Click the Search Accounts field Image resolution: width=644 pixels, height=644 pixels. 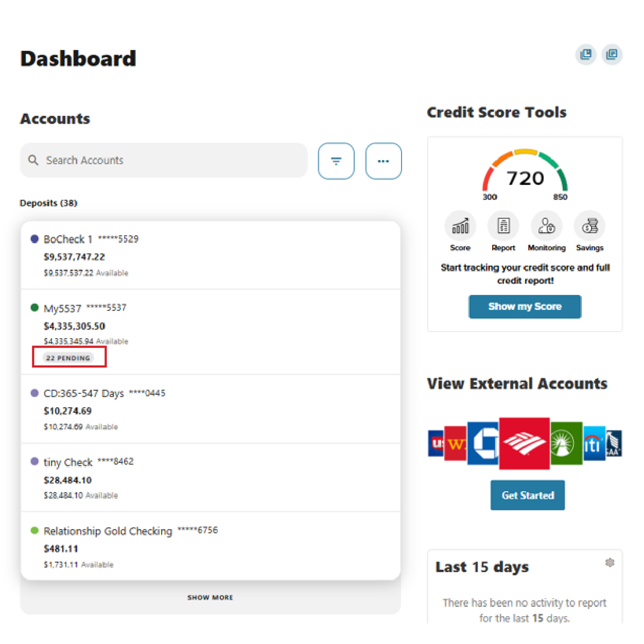[x=164, y=160]
